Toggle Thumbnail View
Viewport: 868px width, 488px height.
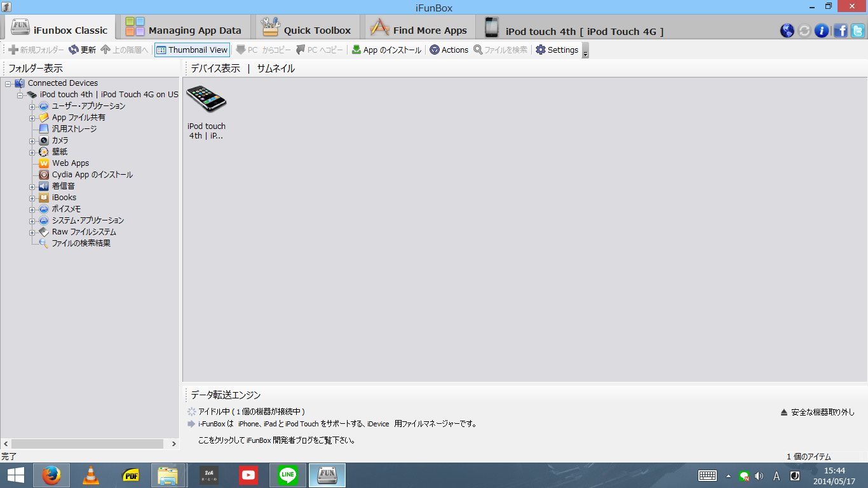click(192, 50)
